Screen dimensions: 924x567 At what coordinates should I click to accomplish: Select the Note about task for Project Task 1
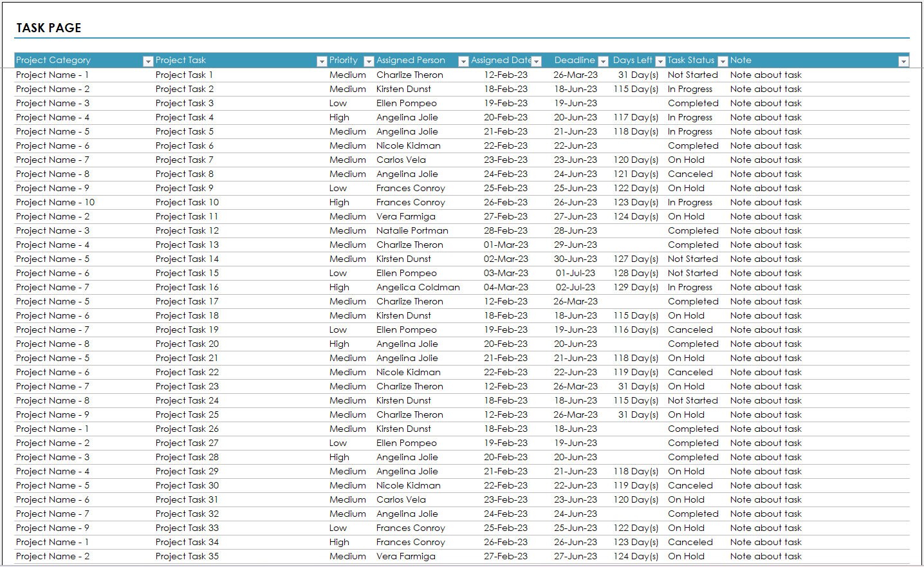pyautogui.click(x=766, y=75)
